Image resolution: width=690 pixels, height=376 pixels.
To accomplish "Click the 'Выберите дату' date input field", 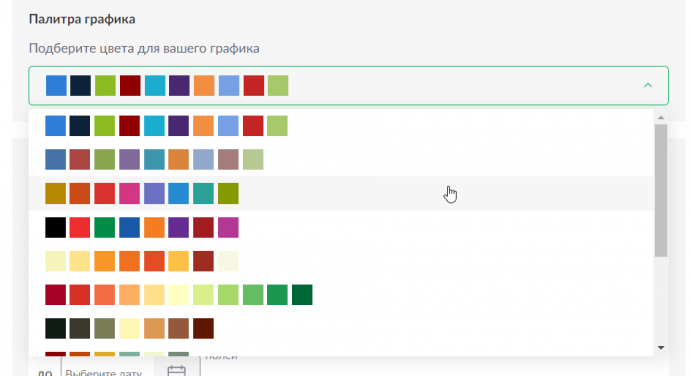I will tap(107, 372).
